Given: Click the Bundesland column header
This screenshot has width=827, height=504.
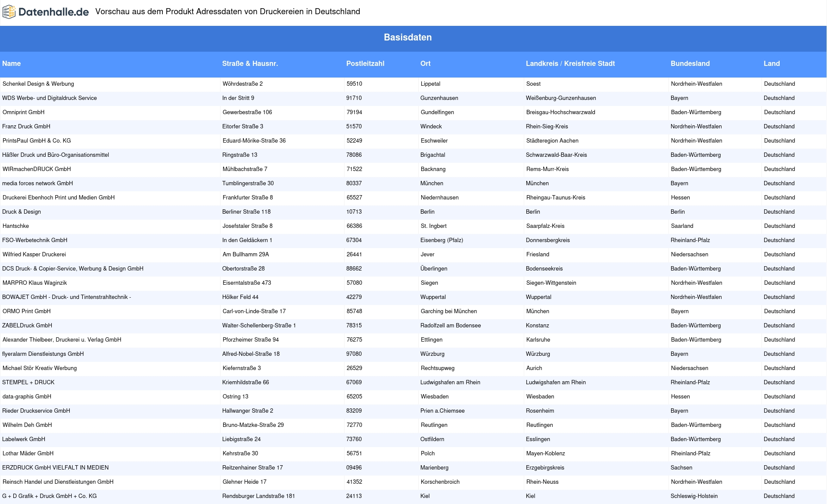Looking at the screenshot, I should [x=690, y=63].
